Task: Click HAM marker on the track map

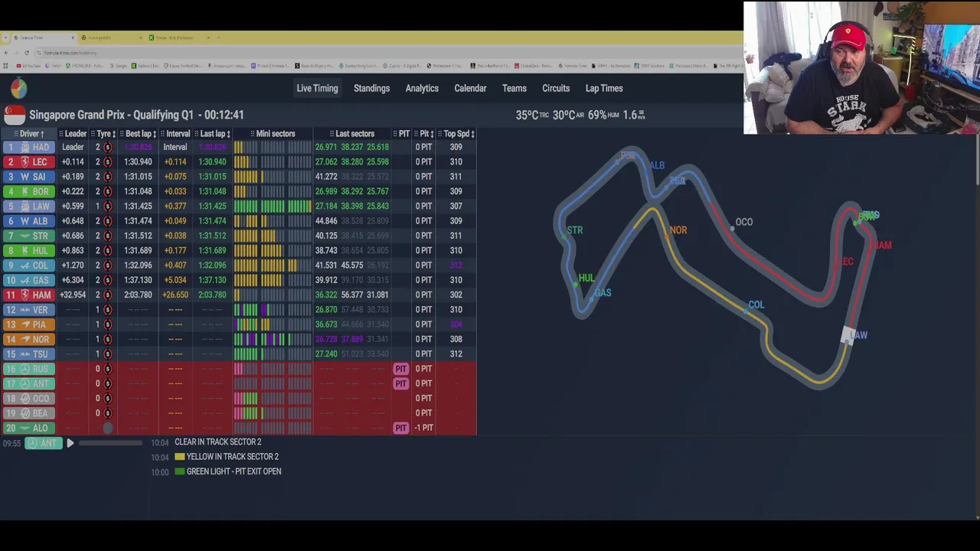Action: (882, 246)
